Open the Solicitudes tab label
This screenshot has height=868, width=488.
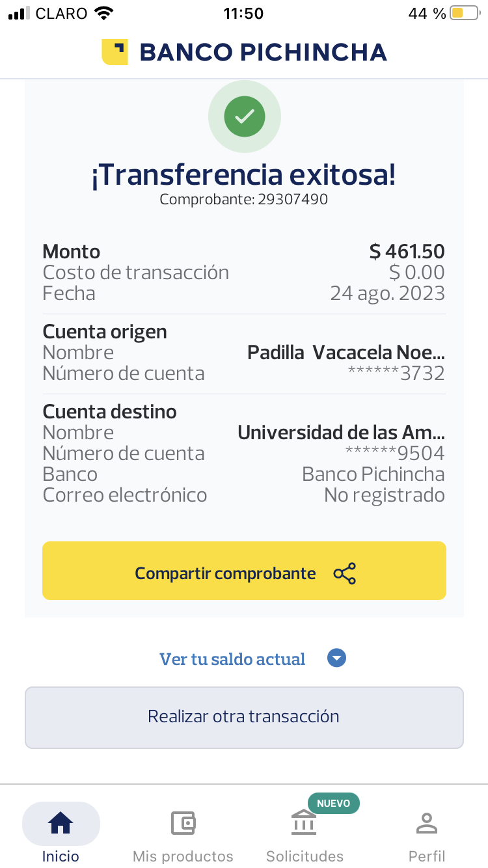tap(305, 856)
